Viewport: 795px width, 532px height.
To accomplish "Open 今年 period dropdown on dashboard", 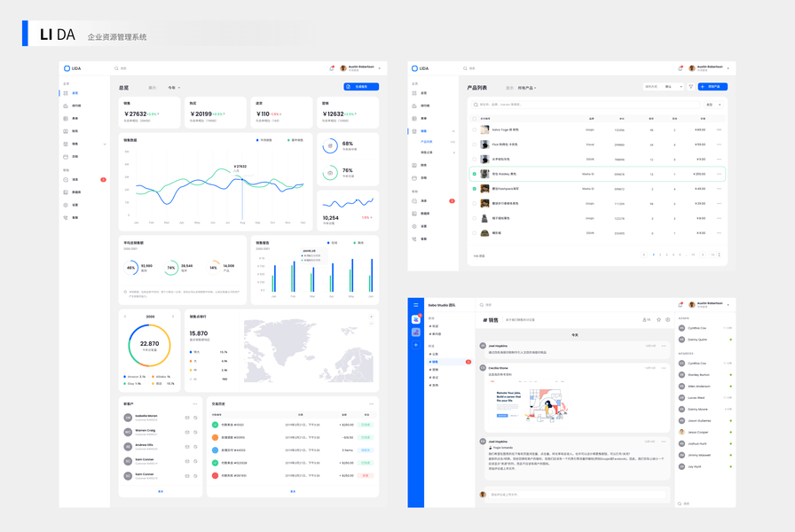I will tap(174, 88).
